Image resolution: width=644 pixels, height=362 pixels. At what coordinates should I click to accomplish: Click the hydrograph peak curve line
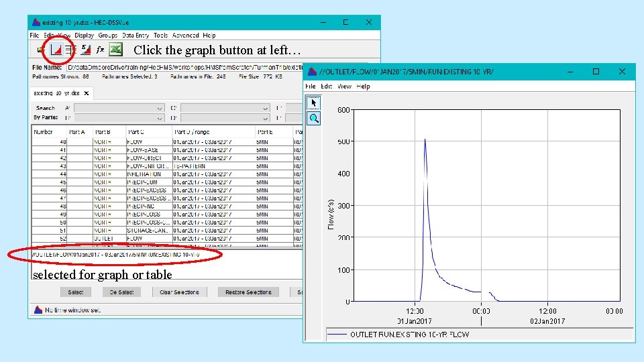click(x=425, y=140)
